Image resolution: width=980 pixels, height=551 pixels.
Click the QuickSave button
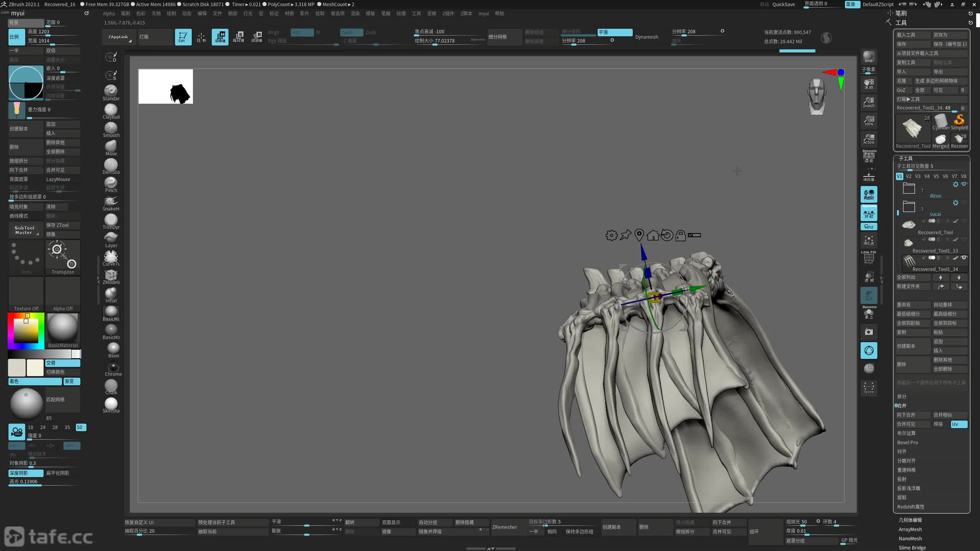pos(783,4)
